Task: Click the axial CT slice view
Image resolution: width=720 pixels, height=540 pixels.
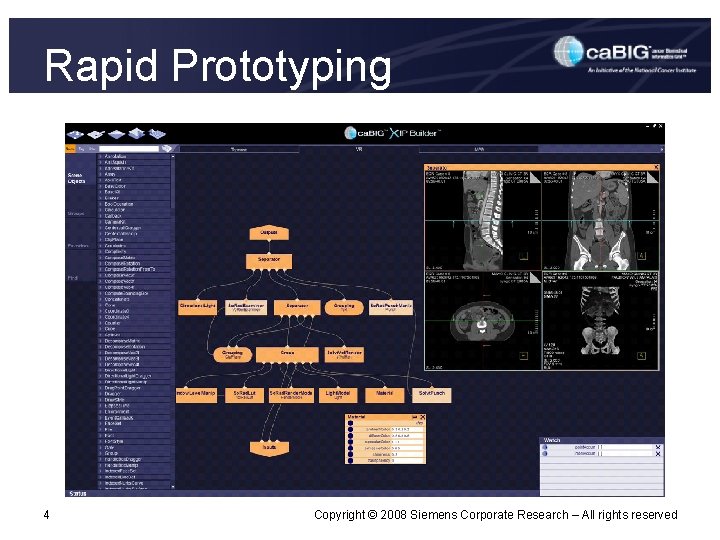Action: (483, 321)
